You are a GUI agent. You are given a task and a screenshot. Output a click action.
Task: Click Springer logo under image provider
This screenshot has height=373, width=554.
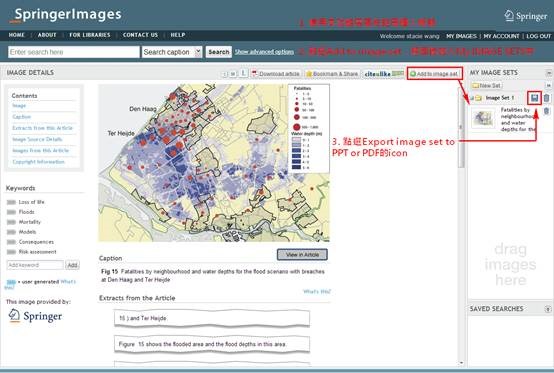point(35,315)
